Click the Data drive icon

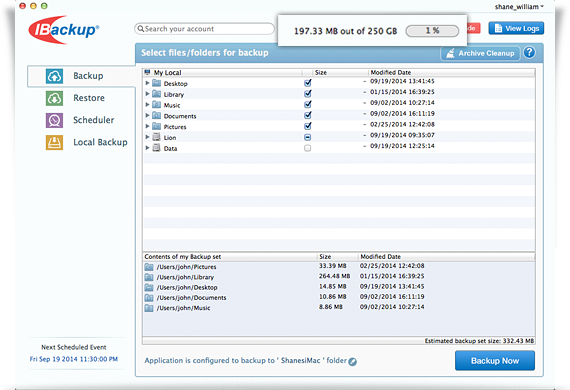156,148
